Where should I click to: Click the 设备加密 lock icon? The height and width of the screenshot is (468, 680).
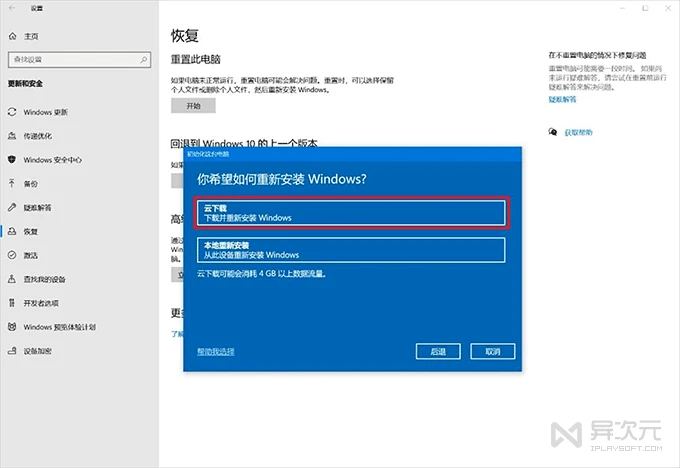pyautogui.click(x=12, y=350)
